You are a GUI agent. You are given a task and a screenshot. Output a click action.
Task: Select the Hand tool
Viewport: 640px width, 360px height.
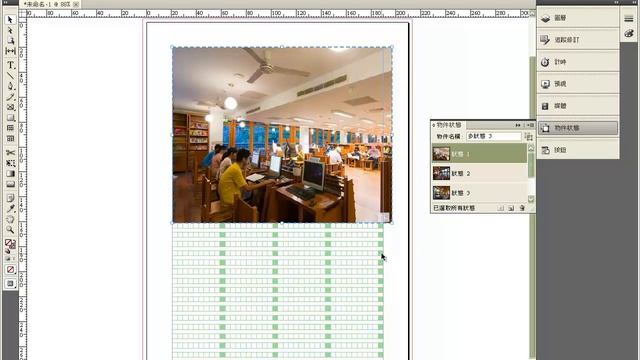(10, 220)
